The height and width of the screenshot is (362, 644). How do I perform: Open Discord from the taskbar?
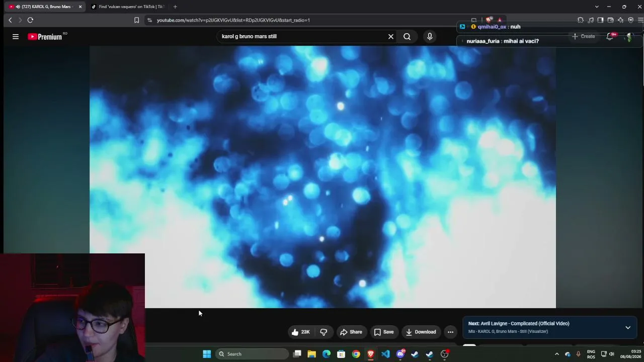coord(400,354)
